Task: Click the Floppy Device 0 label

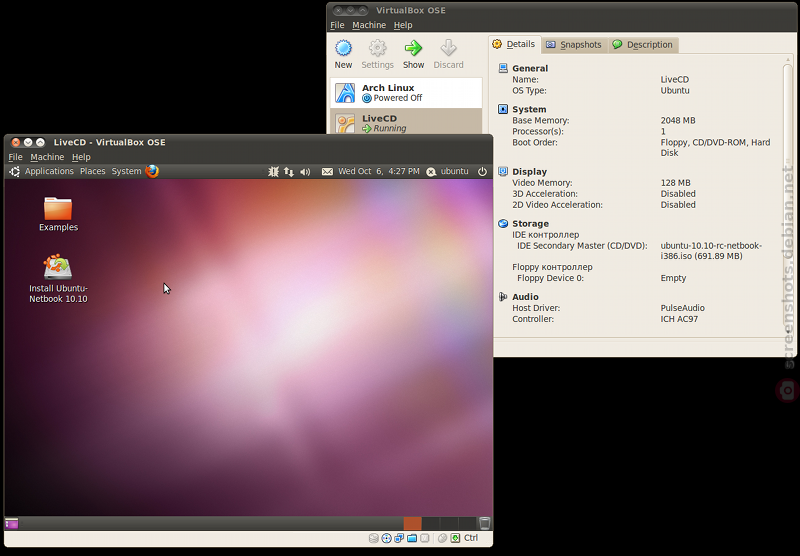Action: point(551,278)
